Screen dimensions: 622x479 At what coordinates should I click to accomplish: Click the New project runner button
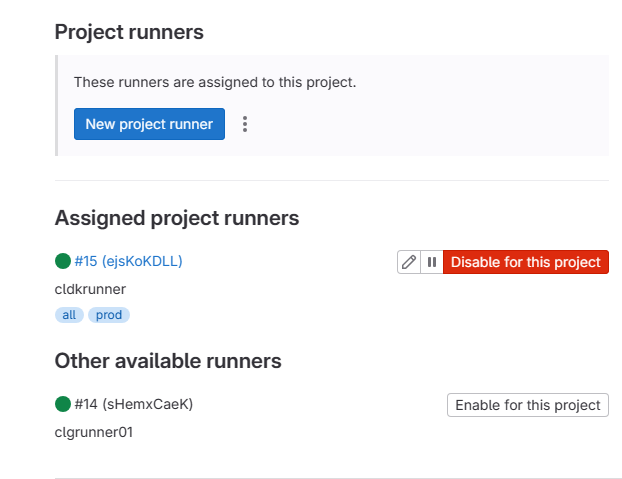[149, 124]
